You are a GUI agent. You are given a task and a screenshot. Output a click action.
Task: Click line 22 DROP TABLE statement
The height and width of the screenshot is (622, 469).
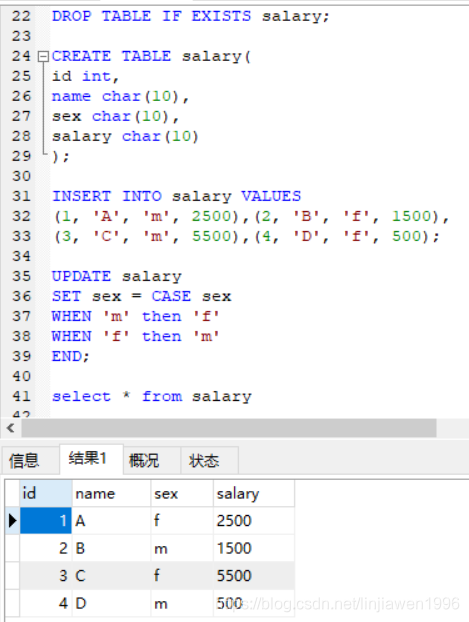coord(191,16)
